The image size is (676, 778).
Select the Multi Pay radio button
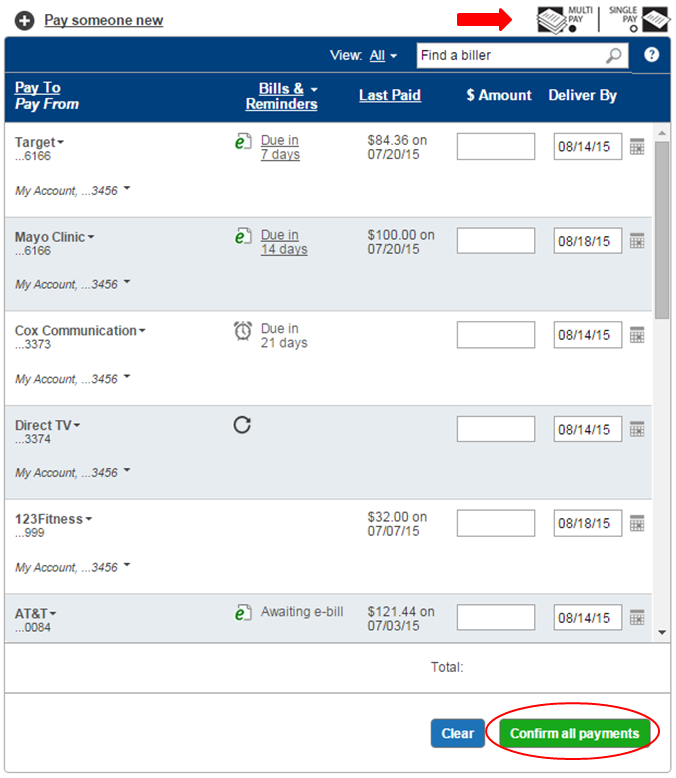pyautogui.click(x=572, y=28)
